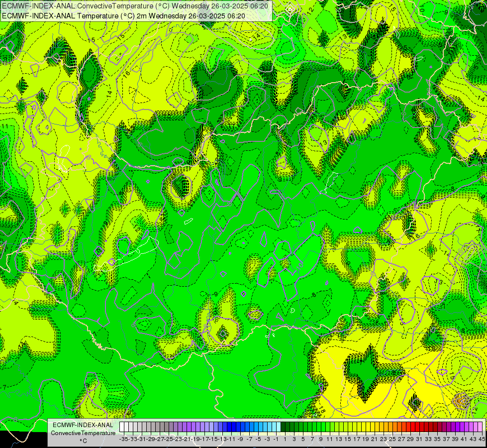
Task: Click the °C unit label in the legend
Action: coord(83,441)
